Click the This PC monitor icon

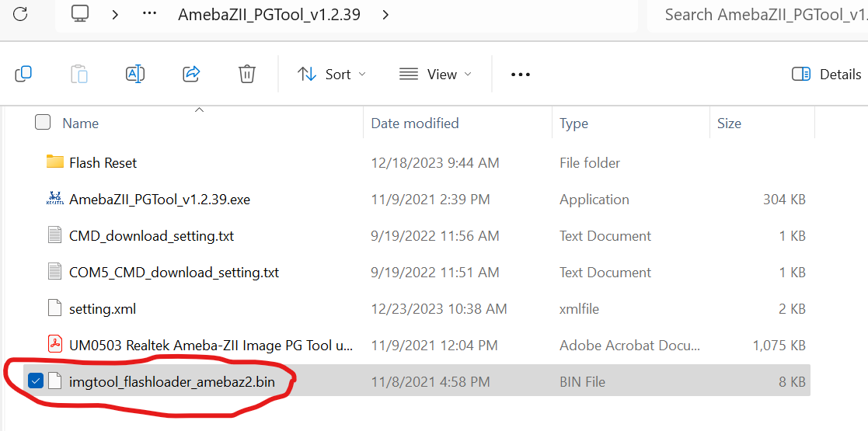click(x=80, y=14)
